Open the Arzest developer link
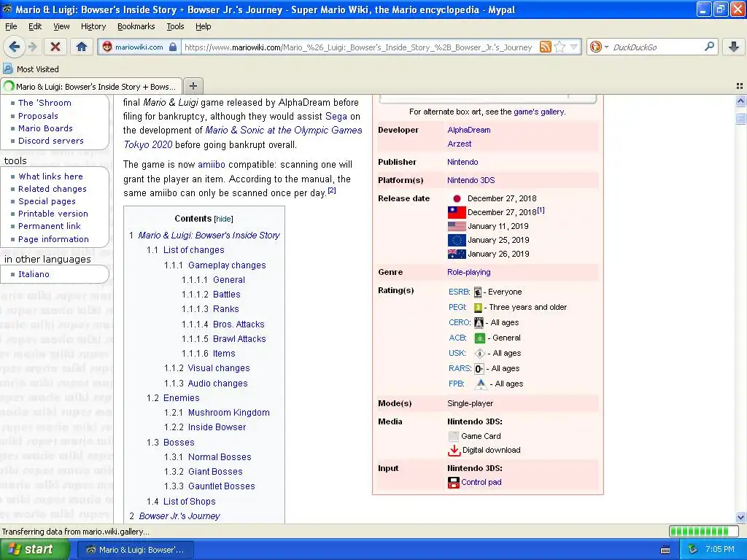 click(x=460, y=144)
